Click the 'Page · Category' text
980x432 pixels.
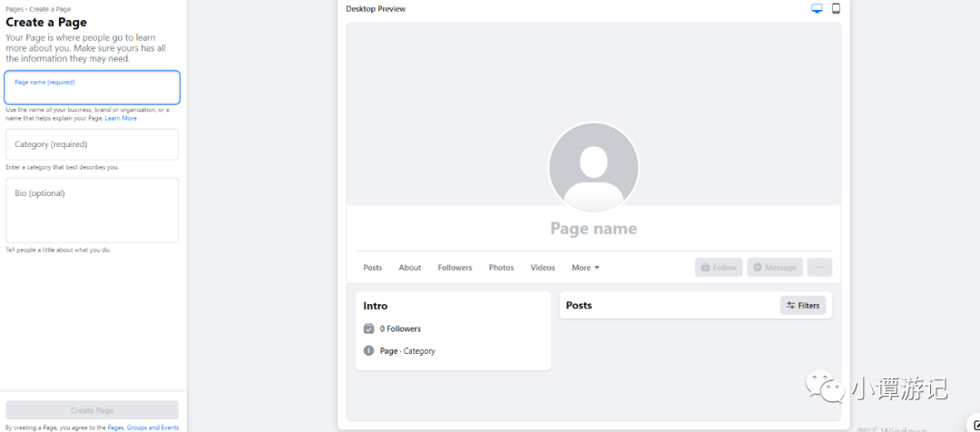tap(407, 351)
